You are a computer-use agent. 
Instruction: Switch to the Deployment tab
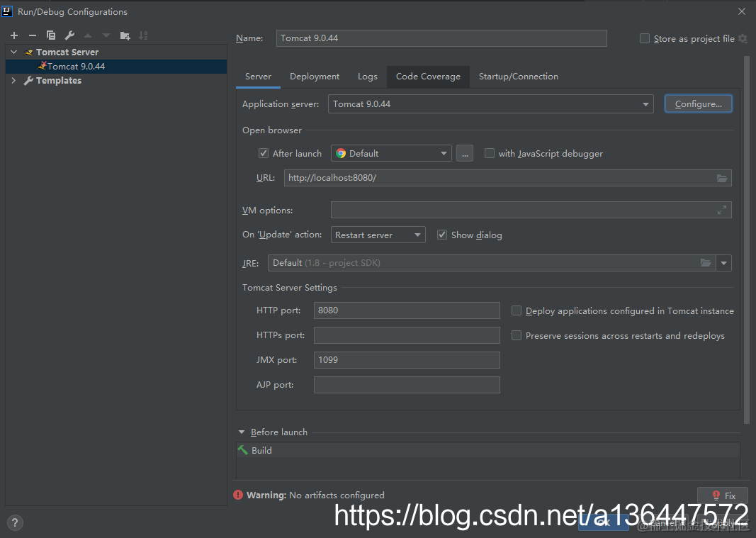315,77
